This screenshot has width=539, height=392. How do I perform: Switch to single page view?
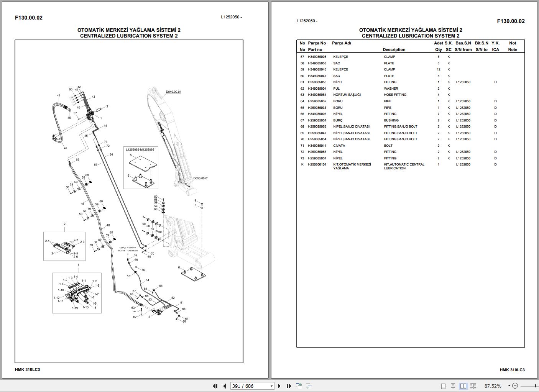[x=443, y=386]
